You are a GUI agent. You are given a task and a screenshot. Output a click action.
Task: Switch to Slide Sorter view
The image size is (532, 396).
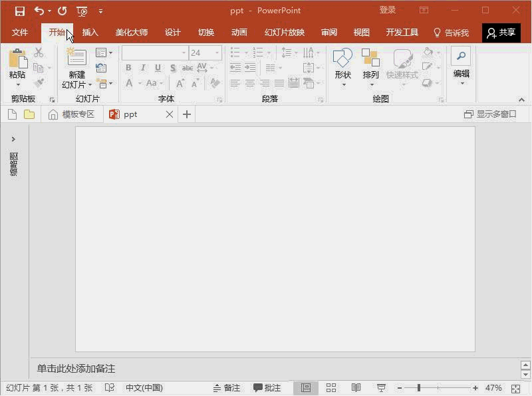click(331, 388)
